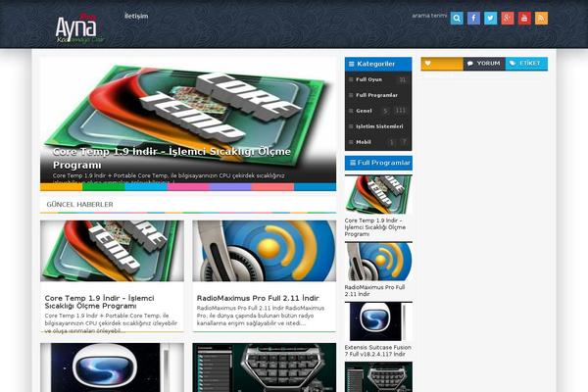
Task: Click sidebar Core Temp thumbnail
Action: (378, 194)
